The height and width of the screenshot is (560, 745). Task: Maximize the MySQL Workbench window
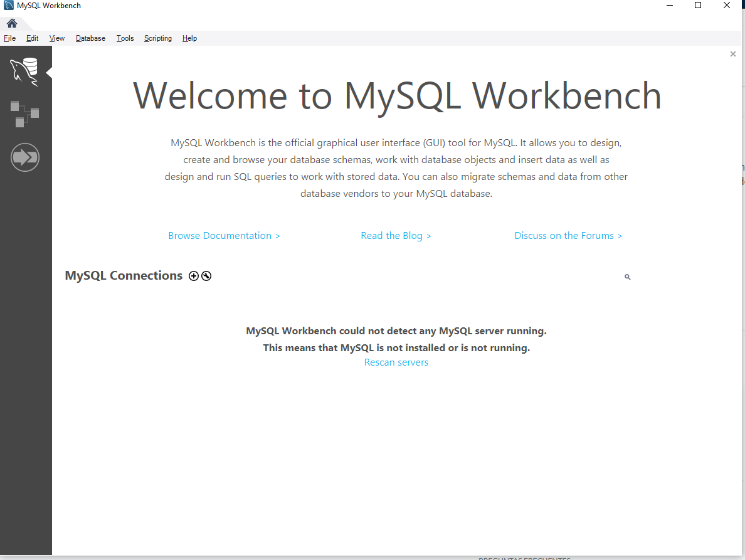tap(698, 5)
